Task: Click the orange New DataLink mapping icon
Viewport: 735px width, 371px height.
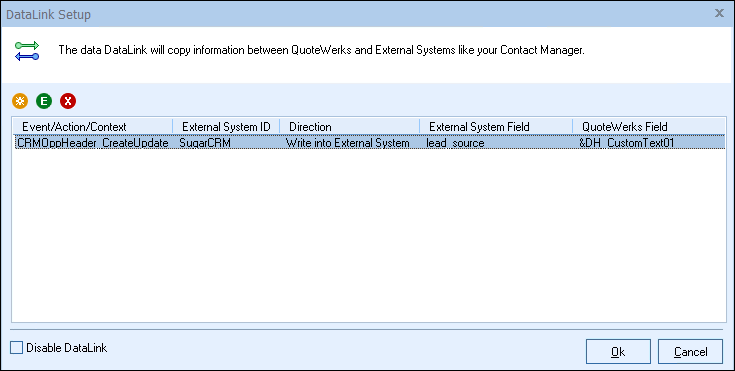Action: [20, 101]
